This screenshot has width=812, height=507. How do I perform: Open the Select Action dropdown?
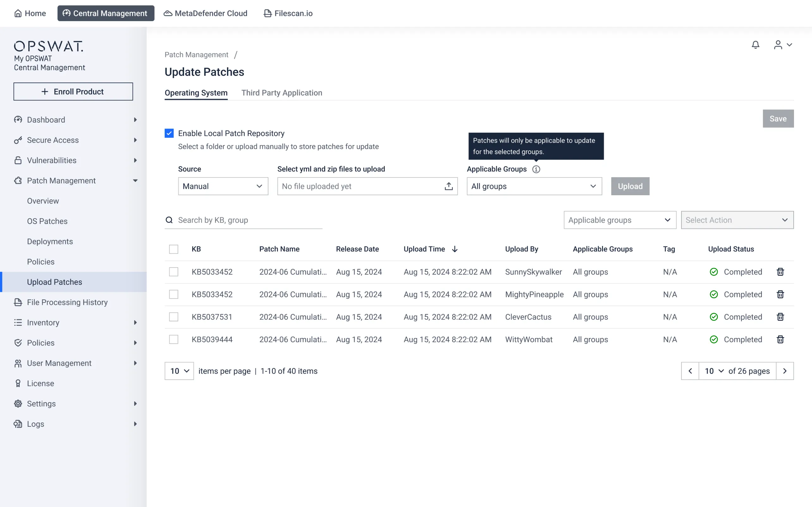[737, 220]
